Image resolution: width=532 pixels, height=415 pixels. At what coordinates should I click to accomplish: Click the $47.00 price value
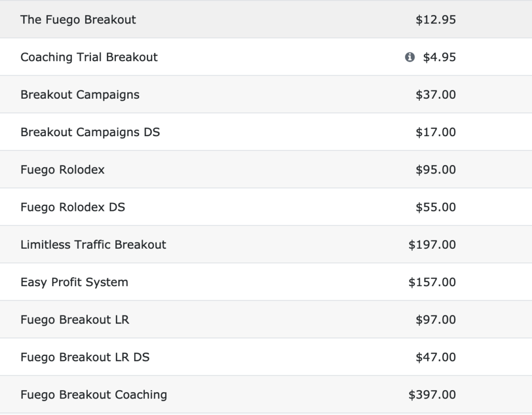click(x=436, y=357)
